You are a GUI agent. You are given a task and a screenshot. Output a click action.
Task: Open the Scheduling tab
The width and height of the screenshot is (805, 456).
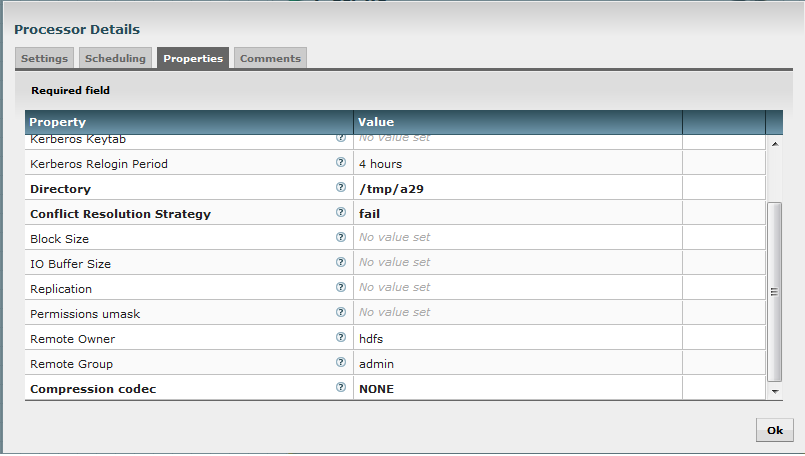[115, 58]
